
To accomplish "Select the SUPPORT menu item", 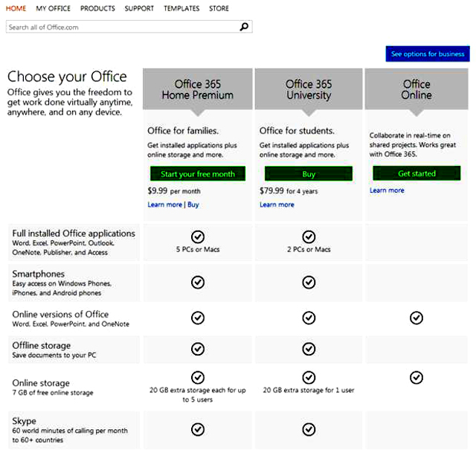I will click(139, 8).
